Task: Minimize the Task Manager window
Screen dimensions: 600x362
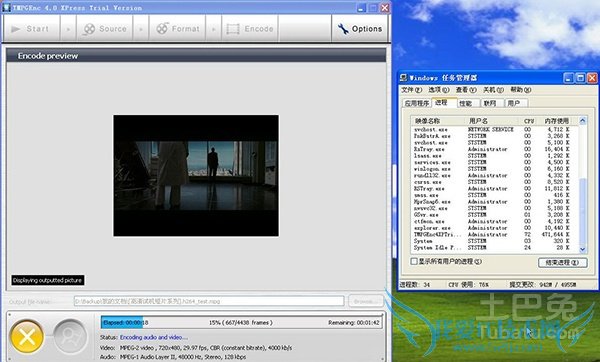Action: coord(568,78)
